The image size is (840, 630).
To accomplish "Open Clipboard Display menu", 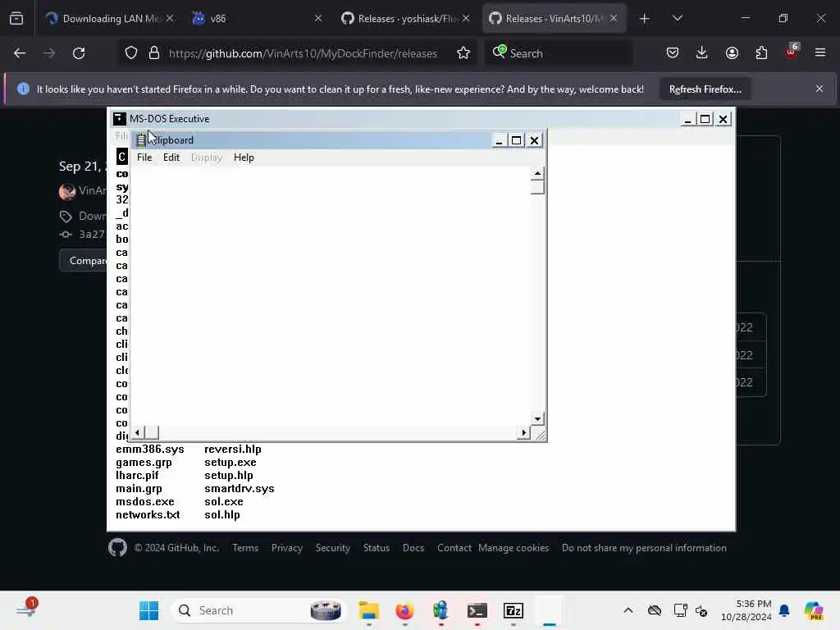I will click(x=206, y=157).
